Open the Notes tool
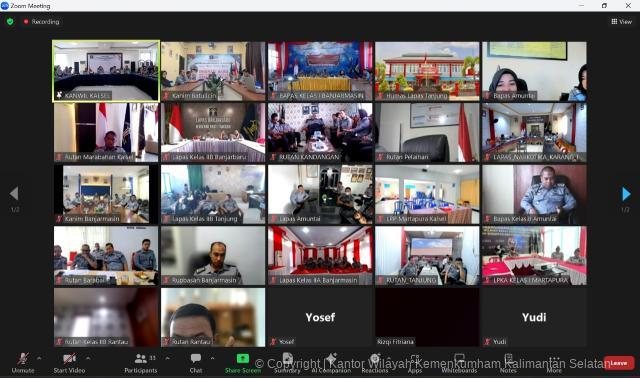The width and height of the screenshot is (640, 378). click(x=508, y=362)
